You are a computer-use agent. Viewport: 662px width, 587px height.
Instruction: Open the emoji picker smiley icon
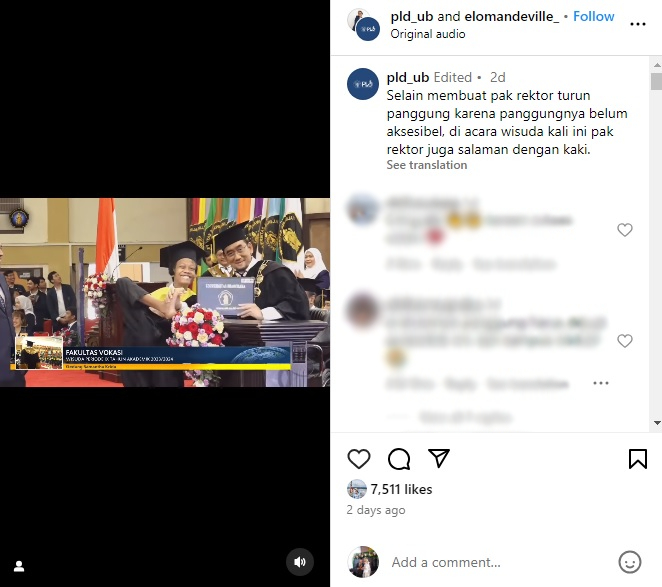click(x=629, y=562)
